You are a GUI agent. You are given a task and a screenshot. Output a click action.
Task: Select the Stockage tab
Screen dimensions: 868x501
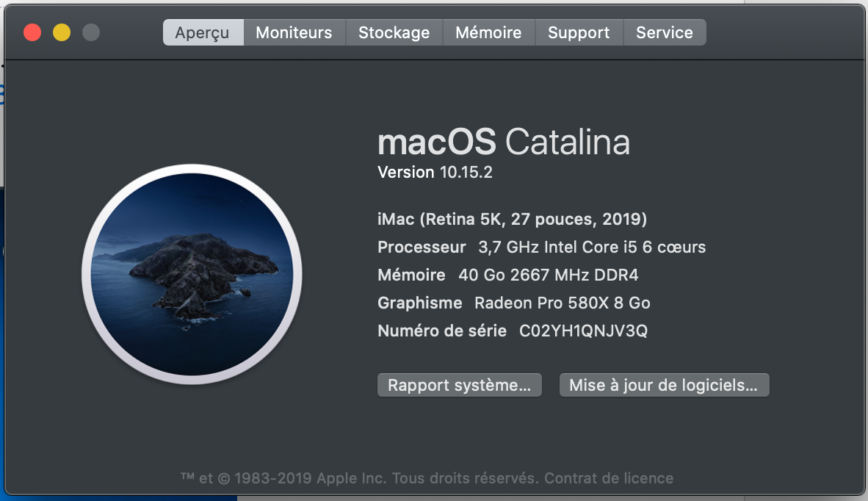tap(394, 32)
